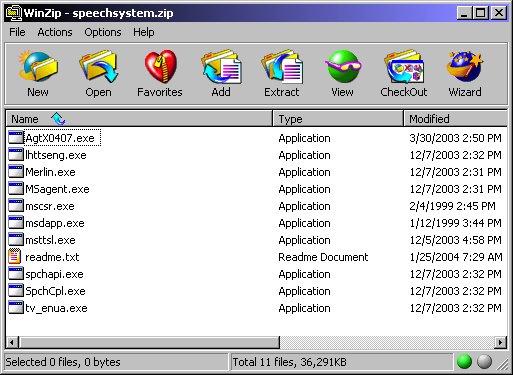
Task: Open the Help menu
Action: pyautogui.click(x=144, y=32)
